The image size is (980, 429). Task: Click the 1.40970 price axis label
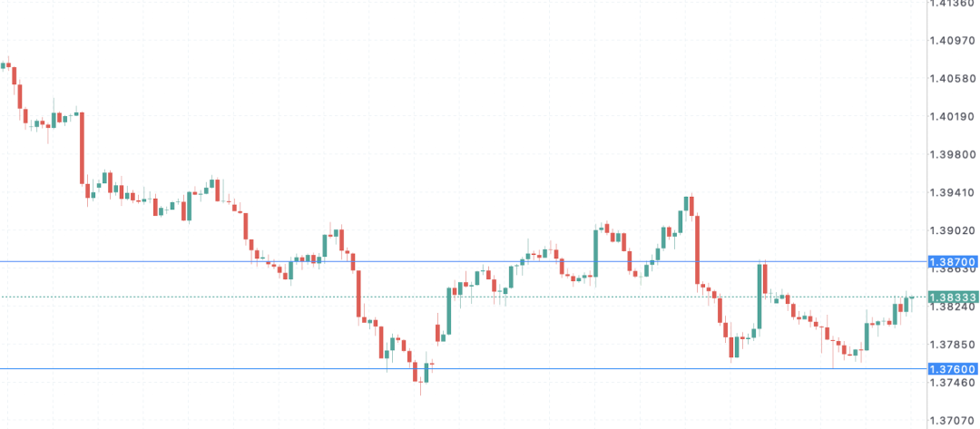953,41
